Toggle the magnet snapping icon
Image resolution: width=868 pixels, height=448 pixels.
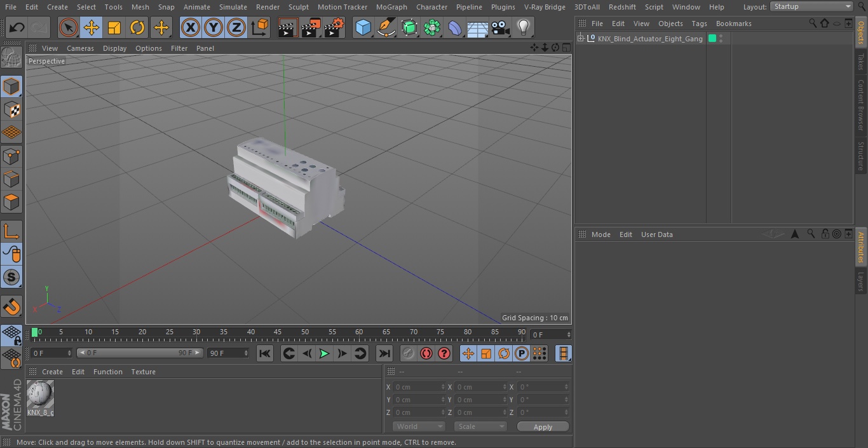[11, 307]
